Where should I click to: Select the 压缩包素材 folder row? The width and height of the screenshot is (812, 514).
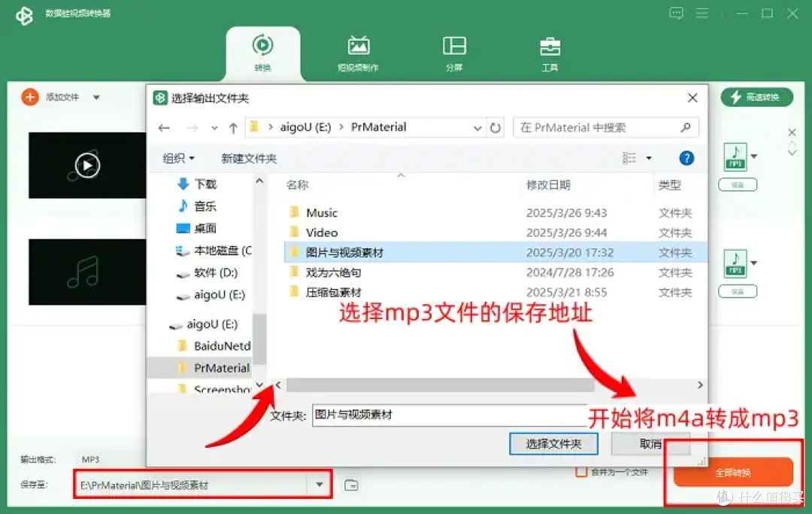[x=495, y=292]
